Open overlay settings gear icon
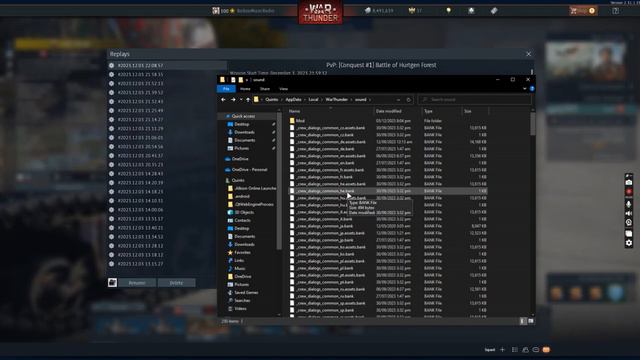640x360 pixels. click(629, 243)
